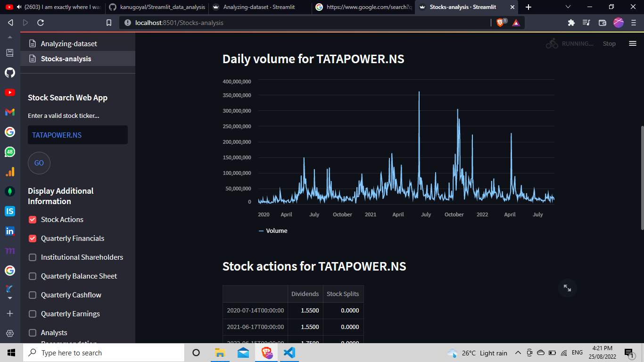Stop the running Streamlit script

[x=609, y=43]
